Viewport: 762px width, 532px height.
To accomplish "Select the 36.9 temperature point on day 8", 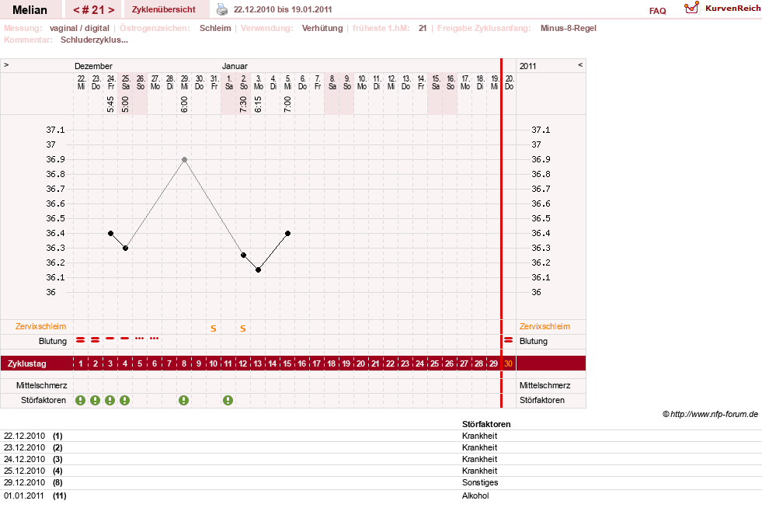I will point(184,160).
